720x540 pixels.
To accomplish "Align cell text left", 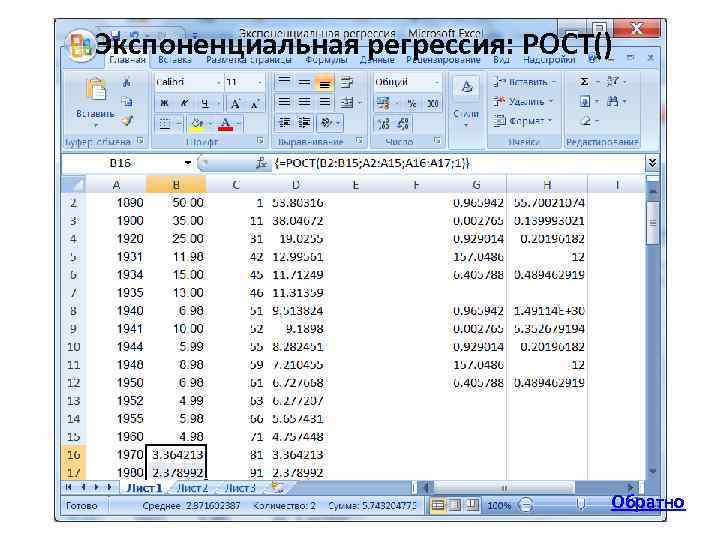I will click(x=284, y=102).
